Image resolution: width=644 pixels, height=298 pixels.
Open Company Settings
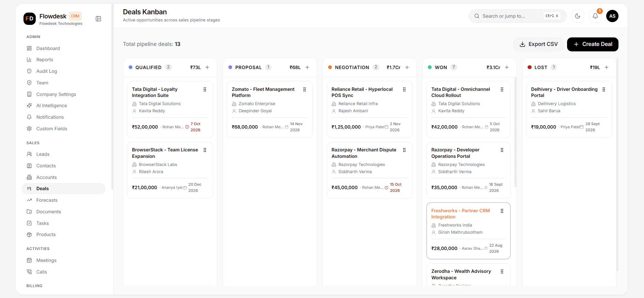coord(63,94)
